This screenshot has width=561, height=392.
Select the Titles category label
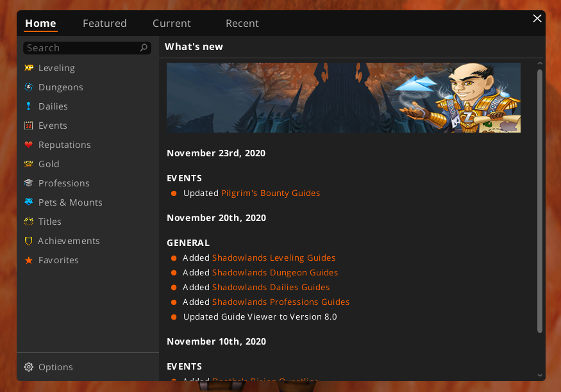tap(50, 222)
